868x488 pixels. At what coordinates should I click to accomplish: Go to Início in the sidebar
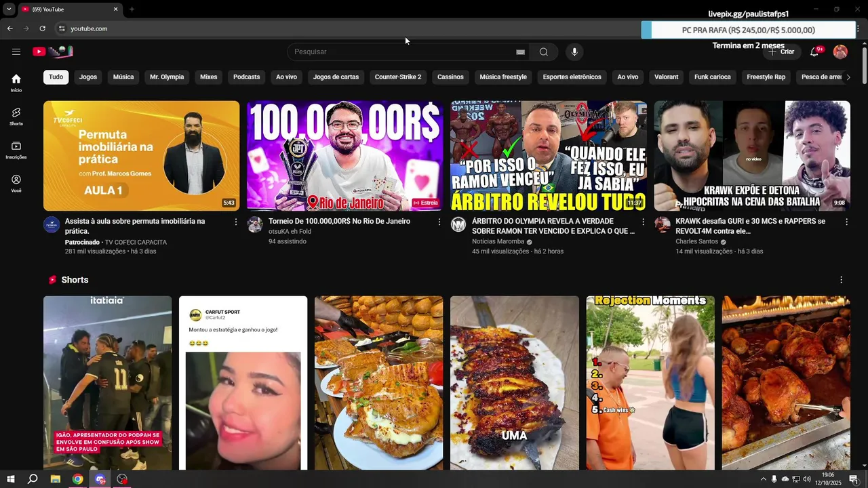coord(16,83)
